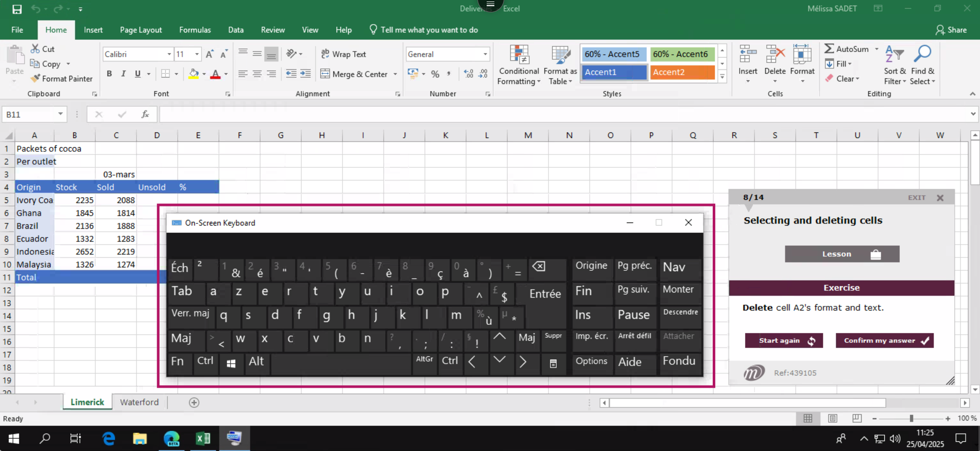The width and height of the screenshot is (980, 451).
Task: Apply the Fill Color bucket
Action: 194,74
